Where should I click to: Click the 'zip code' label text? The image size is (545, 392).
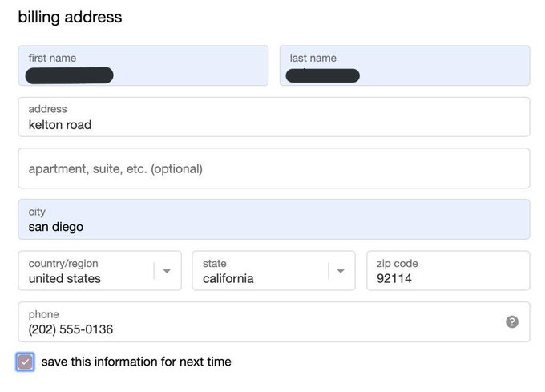coord(398,264)
